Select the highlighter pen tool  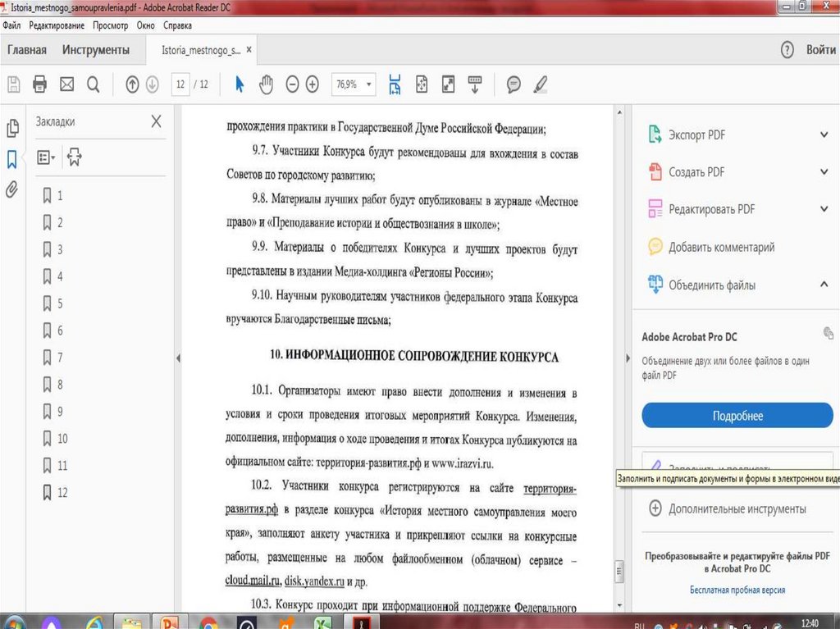[540, 84]
